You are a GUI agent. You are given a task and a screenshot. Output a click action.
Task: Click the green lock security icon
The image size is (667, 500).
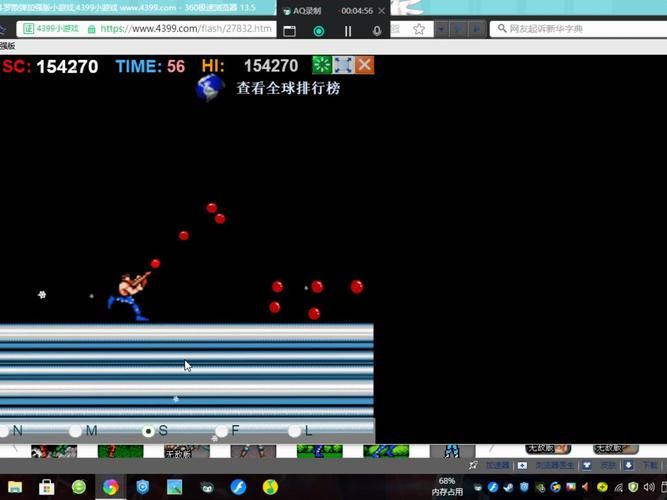(x=91, y=29)
